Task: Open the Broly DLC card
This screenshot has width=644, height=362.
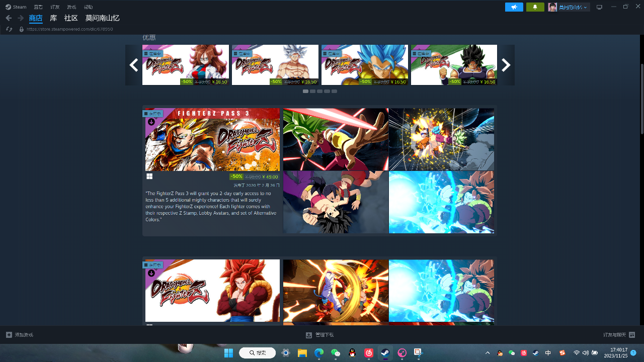Action: pos(454,65)
